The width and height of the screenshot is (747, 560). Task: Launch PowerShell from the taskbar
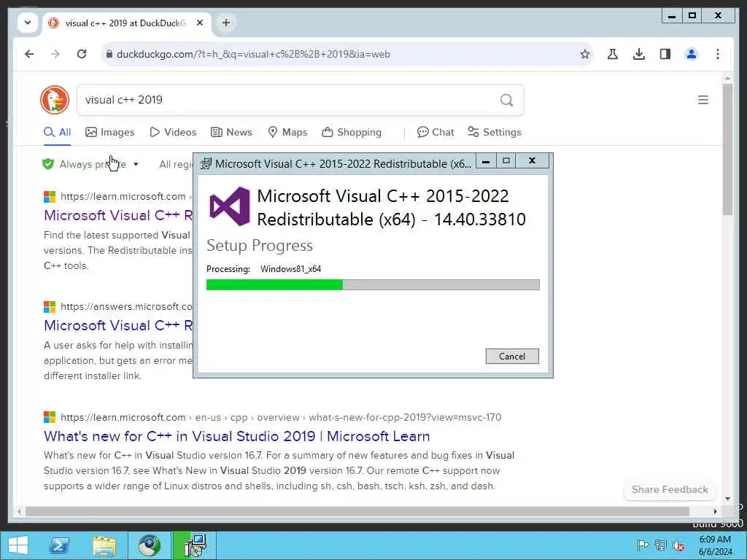[x=60, y=545]
